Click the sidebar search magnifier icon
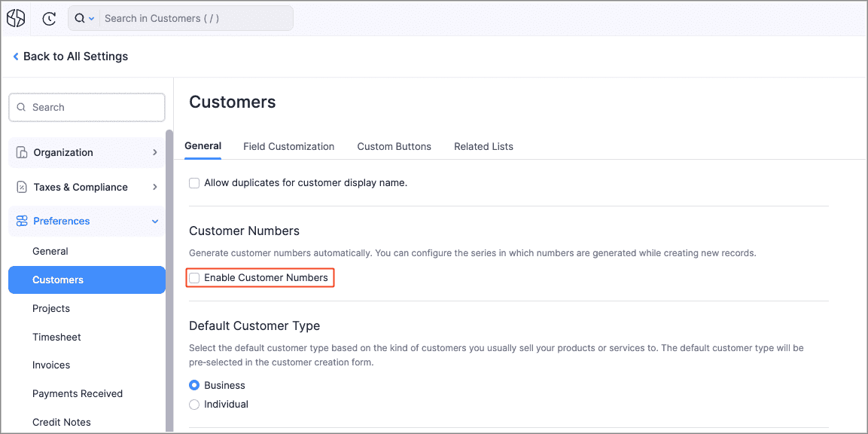 click(21, 108)
